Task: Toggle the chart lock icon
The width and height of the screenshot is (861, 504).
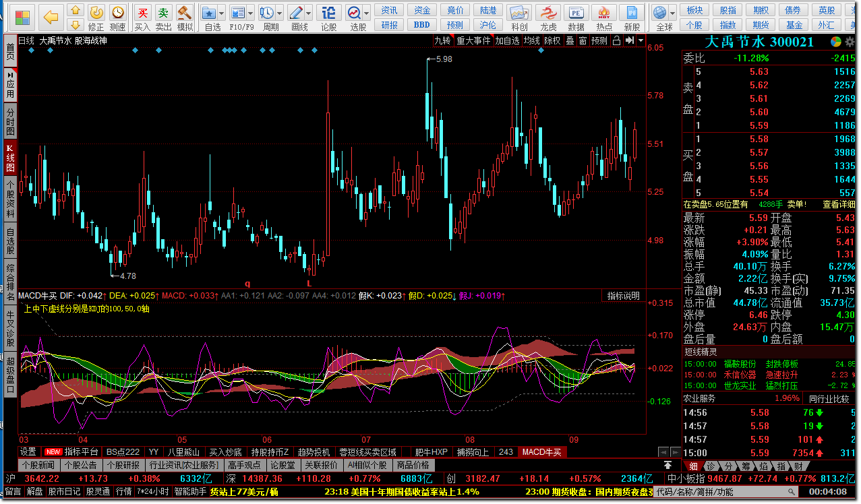Action: [618, 40]
